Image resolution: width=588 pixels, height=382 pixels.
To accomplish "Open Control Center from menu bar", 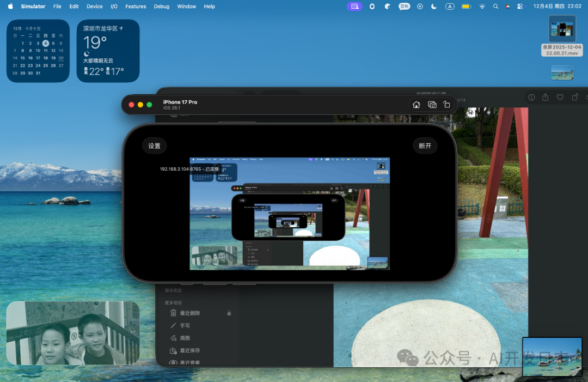I will [520, 7].
